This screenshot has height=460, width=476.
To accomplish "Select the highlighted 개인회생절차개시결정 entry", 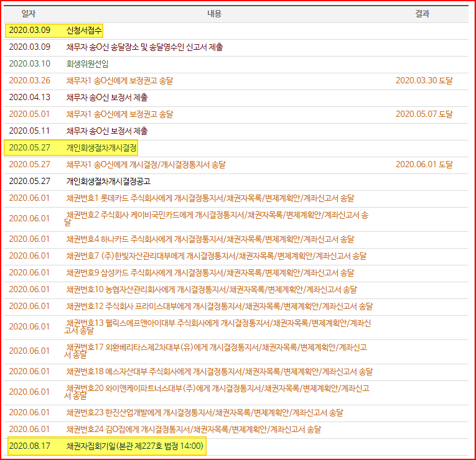I will pyautogui.click(x=101, y=148).
